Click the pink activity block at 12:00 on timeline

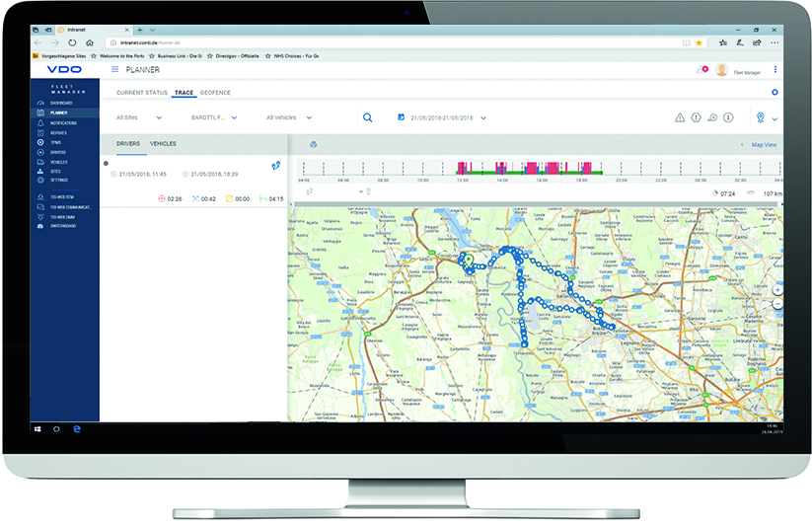tap(462, 168)
